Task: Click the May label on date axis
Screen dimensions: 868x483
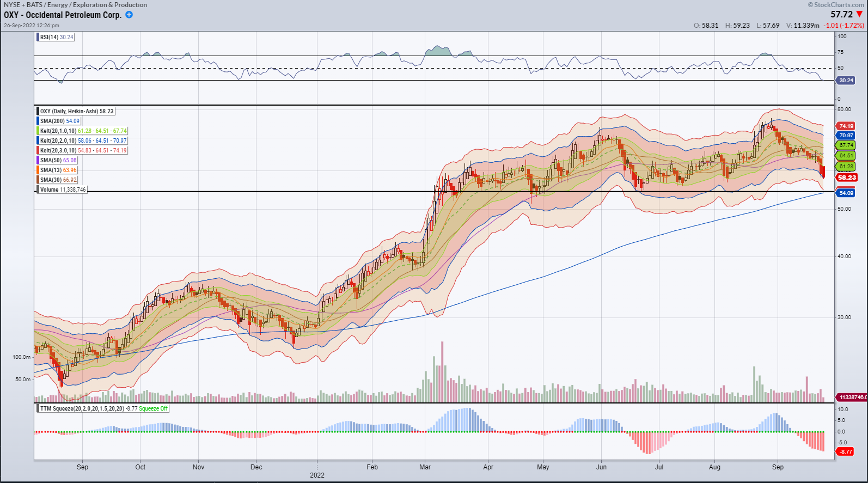Action: click(543, 467)
